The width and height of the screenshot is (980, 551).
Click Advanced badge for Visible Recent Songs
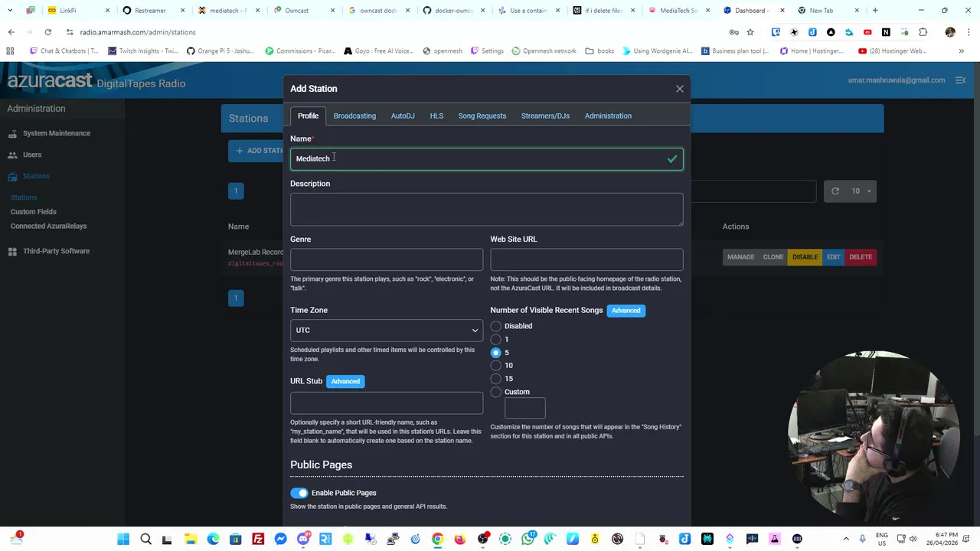626,310
